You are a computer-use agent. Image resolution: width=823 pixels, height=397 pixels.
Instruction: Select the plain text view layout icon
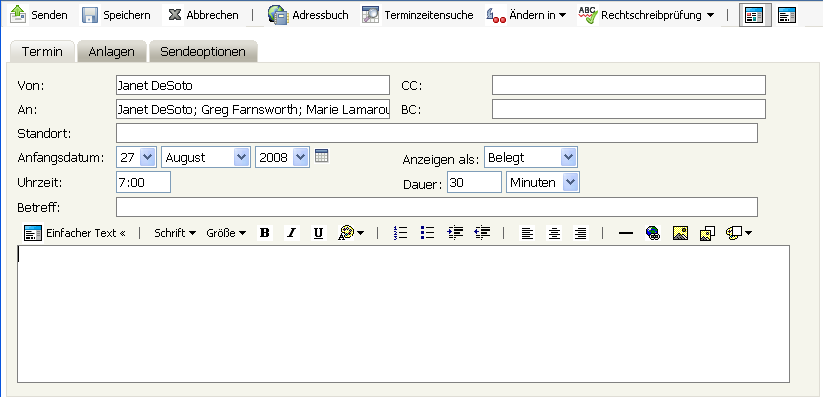coord(787,15)
